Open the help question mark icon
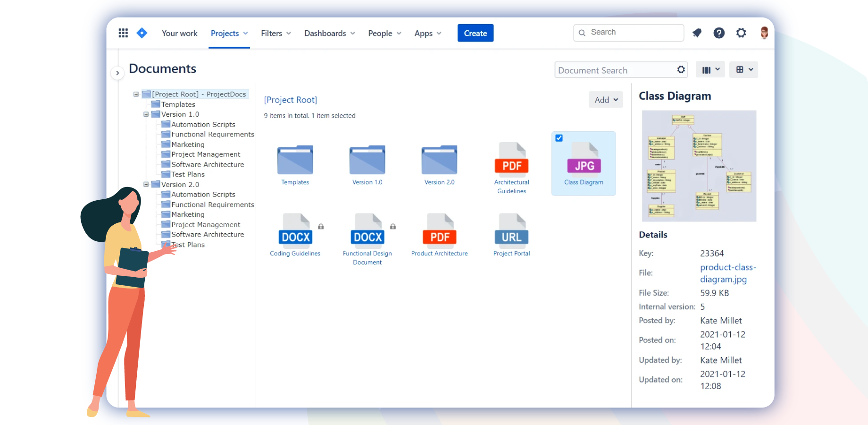This screenshot has height=425, width=868. point(719,33)
